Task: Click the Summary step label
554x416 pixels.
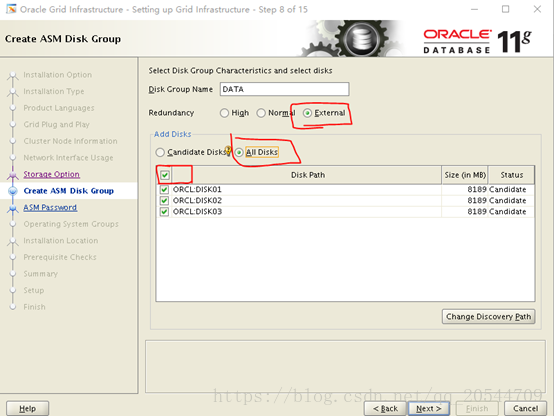Action: [41, 274]
